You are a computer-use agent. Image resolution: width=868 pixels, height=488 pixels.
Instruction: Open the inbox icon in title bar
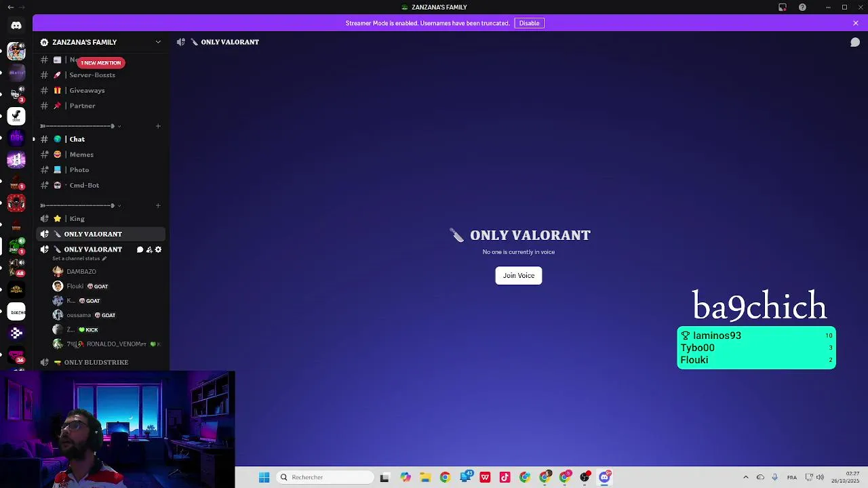(782, 7)
